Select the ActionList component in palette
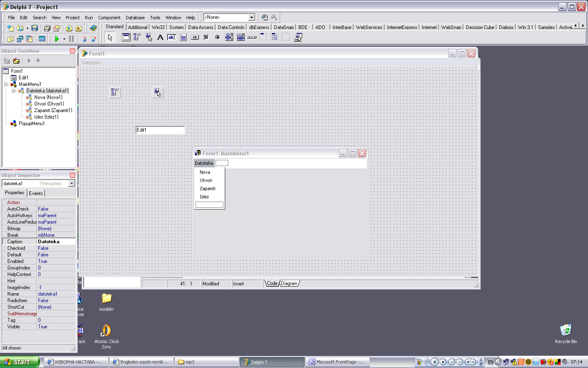Viewport: 588px width, 368px height. pyautogui.click(x=298, y=37)
